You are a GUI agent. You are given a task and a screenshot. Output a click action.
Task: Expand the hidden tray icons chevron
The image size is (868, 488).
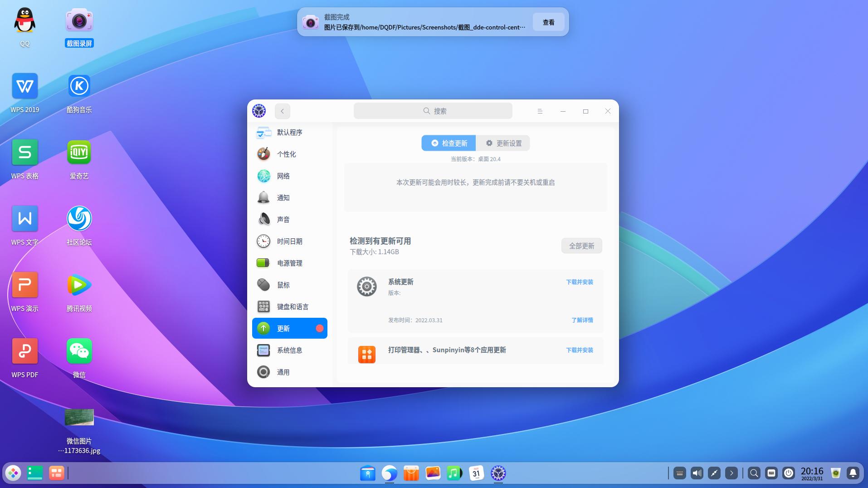731,473
